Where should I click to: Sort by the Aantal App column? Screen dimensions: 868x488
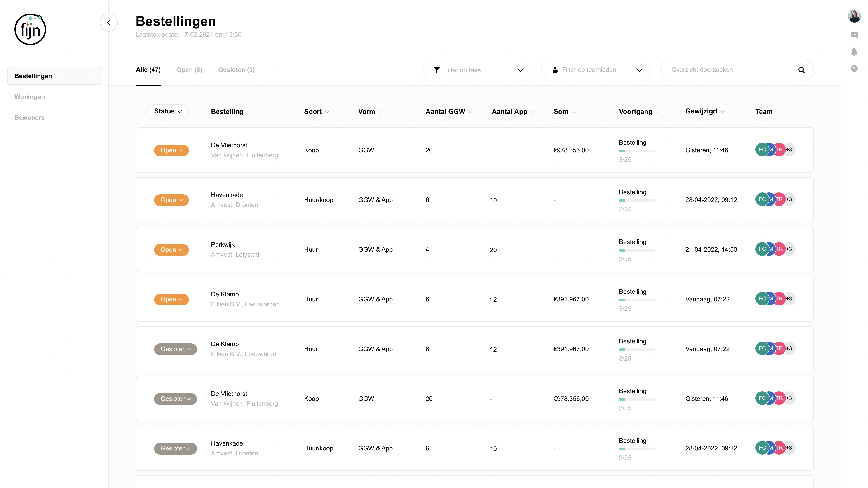[513, 112]
